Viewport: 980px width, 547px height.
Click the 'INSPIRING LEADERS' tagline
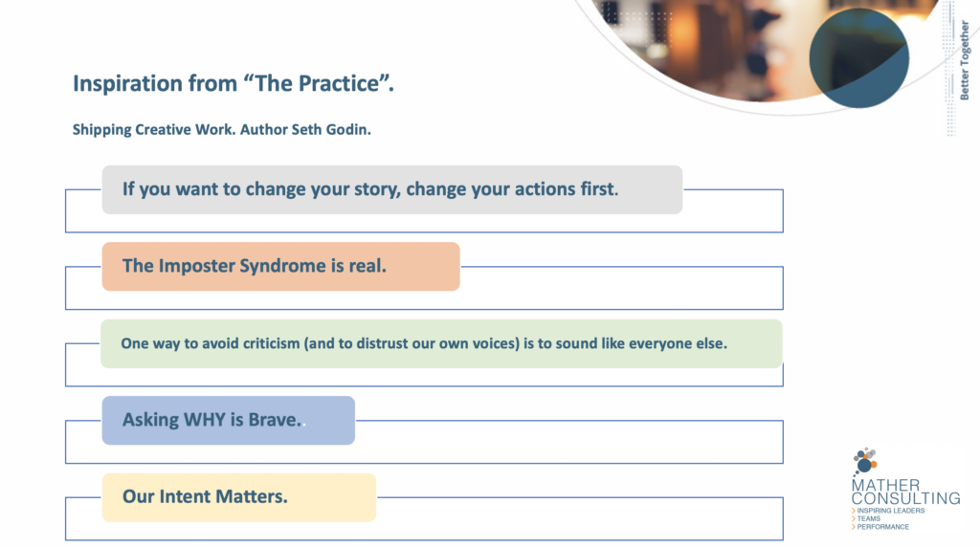pyautogui.click(x=891, y=510)
